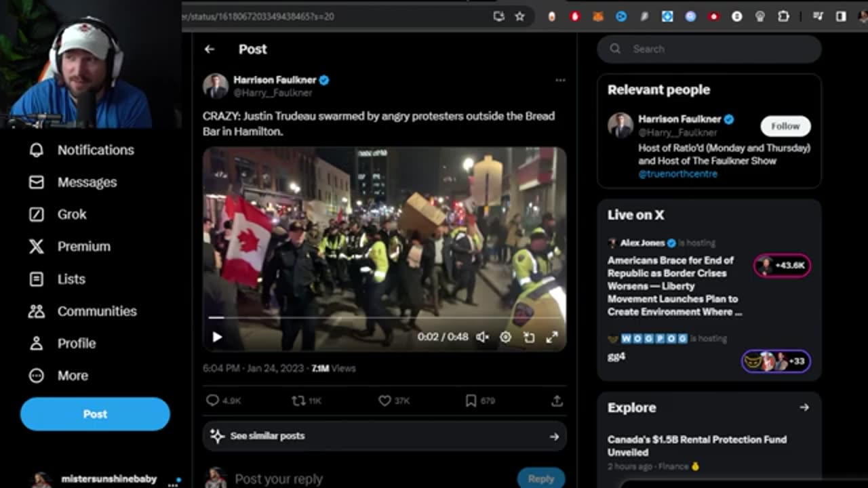Toggle picture-in-picture on the video
The width and height of the screenshot is (868, 488).
coord(529,337)
